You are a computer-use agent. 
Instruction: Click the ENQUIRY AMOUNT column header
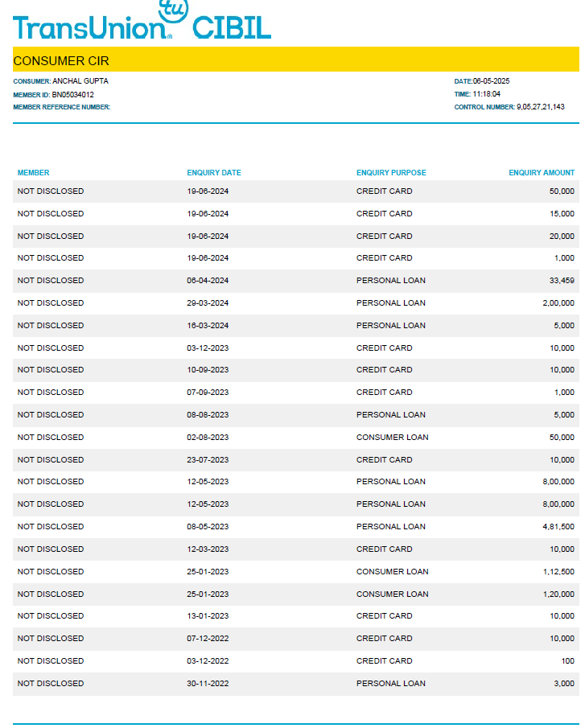coord(542,173)
